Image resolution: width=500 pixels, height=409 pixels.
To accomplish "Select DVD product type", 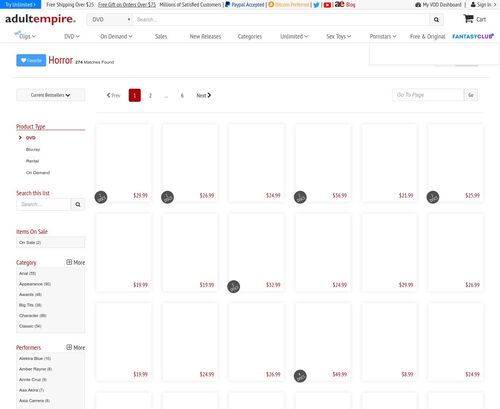I will (31, 138).
